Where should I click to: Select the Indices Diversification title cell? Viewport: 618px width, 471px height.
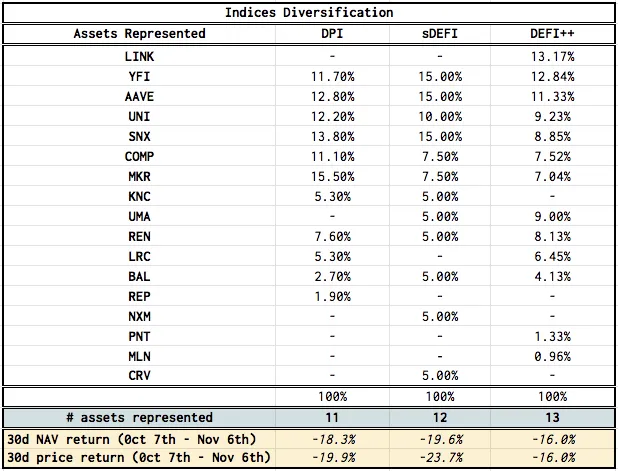(x=309, y=13)
